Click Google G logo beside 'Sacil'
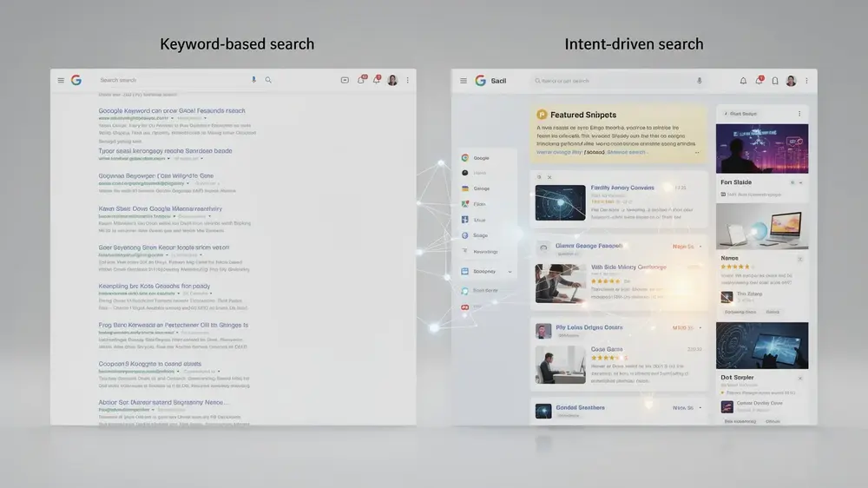The height and width of the screenshot is (488, 868). (x=480, y=81)
